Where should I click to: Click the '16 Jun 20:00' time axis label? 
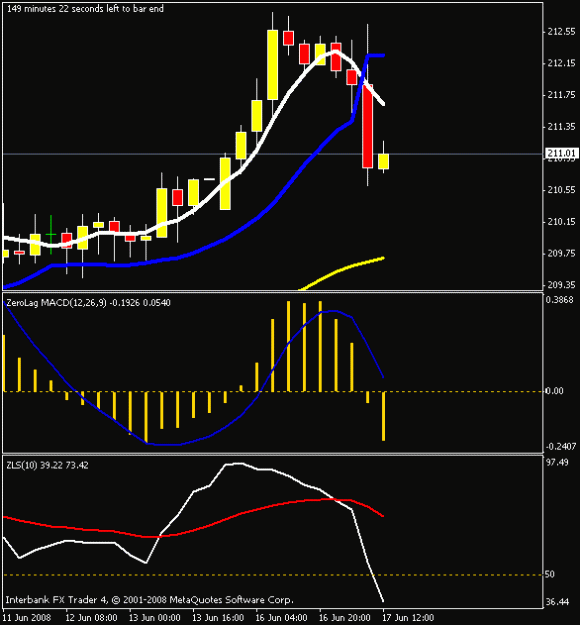tap(345, 618)
